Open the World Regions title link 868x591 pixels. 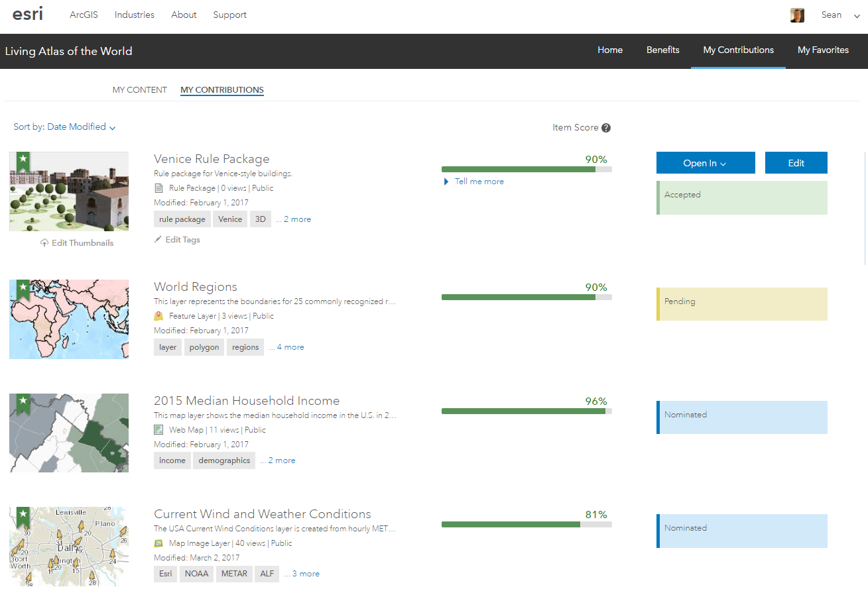point(196,287)
